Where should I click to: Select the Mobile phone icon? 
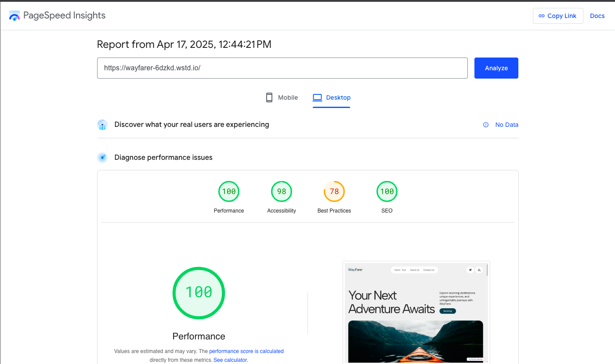[x=269, y=97]
